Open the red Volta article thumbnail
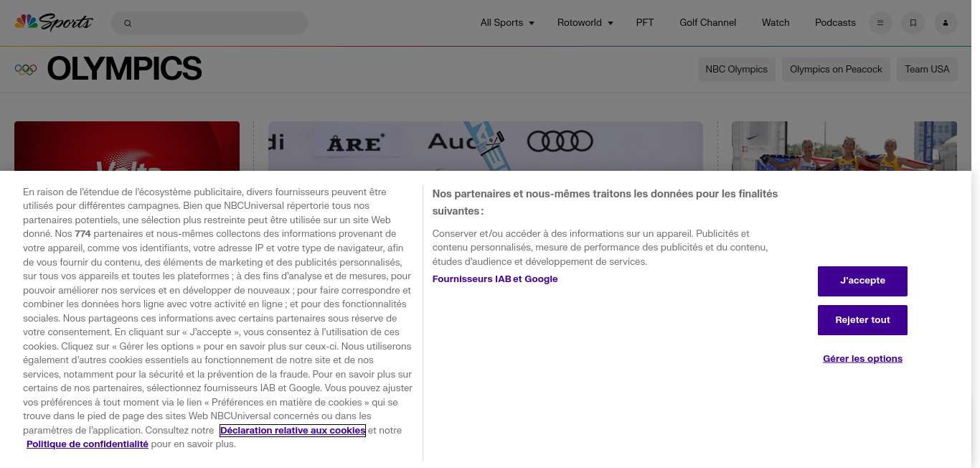The width and height of the screenshot is (980, 468). (127, 146)
